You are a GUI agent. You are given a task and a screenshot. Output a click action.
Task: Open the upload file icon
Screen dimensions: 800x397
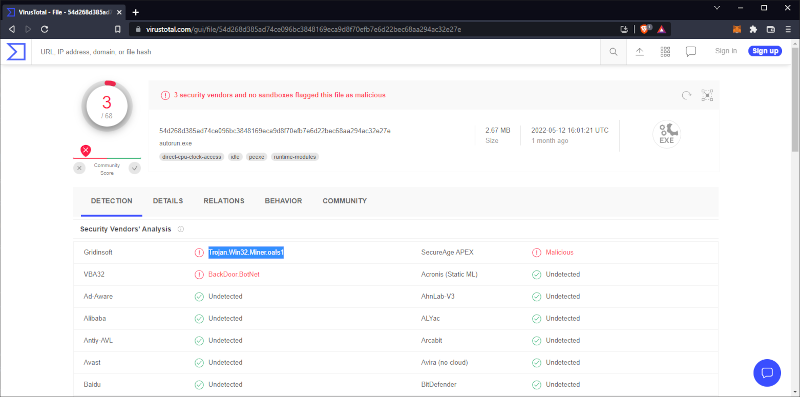coord(639,52)
